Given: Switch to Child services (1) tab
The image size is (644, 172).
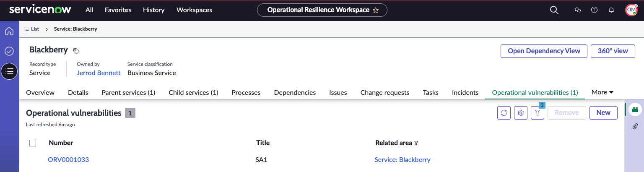Looking at the screenshot, I should tap(193, 93).
